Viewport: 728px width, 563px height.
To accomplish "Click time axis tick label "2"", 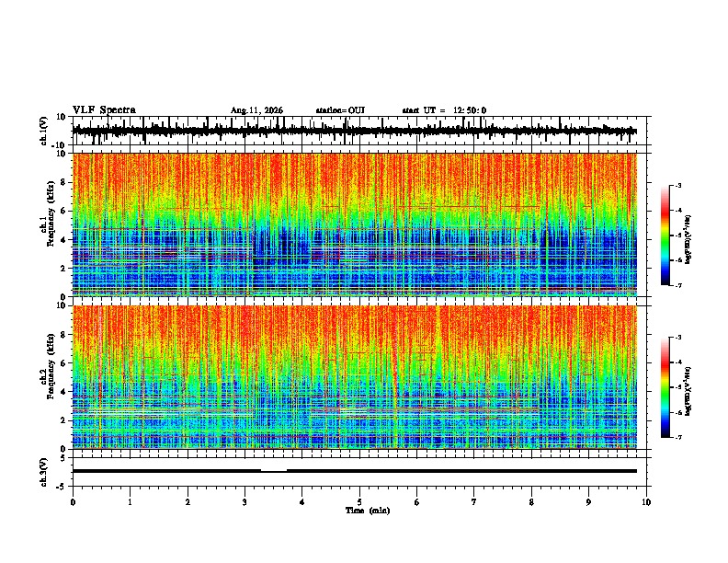I will [188, 502].
